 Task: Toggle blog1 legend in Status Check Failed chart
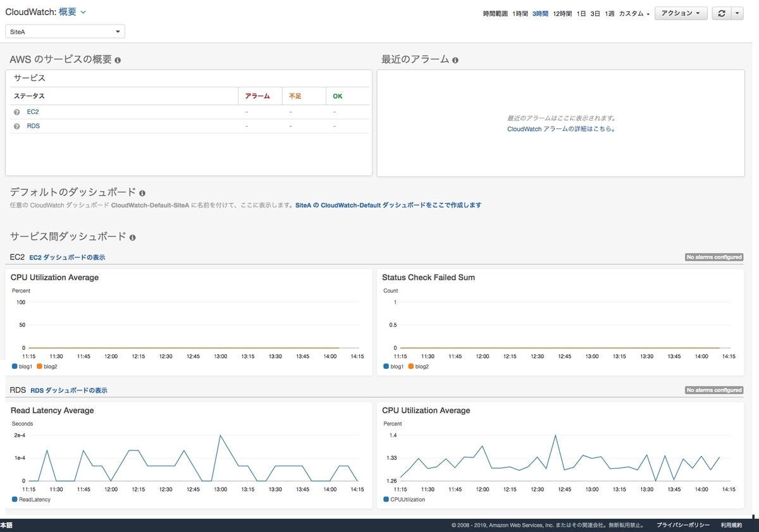[x=393, y=367]
